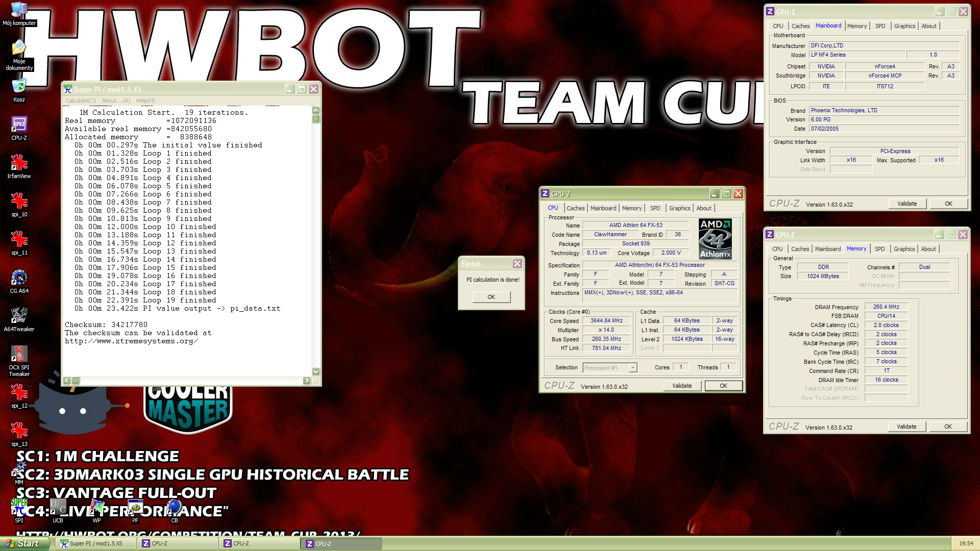Launch the PF desktop shortcut
Viewport: 980px width, 551px height.
click(135, 510)
